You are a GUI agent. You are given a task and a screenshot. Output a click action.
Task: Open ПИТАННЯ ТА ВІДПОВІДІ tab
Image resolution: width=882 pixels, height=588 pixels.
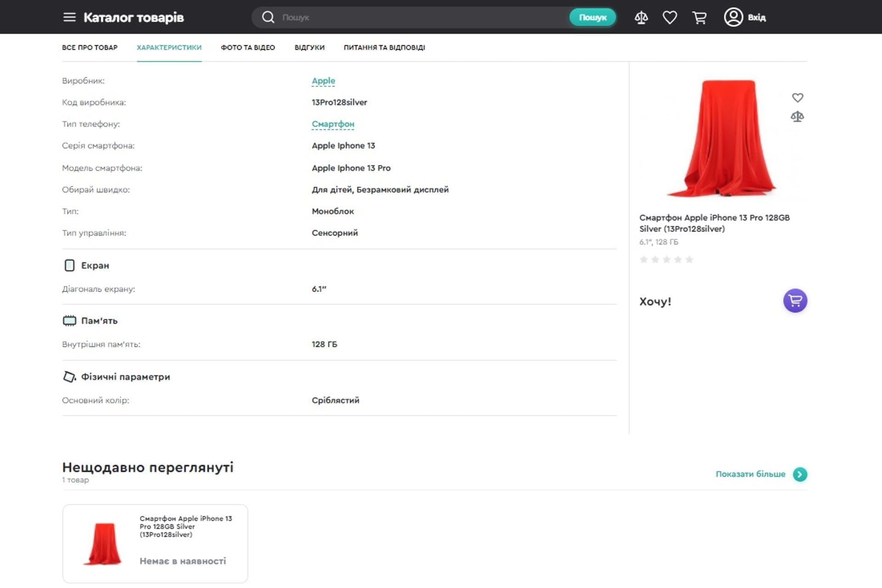click(x=384, y=47)
